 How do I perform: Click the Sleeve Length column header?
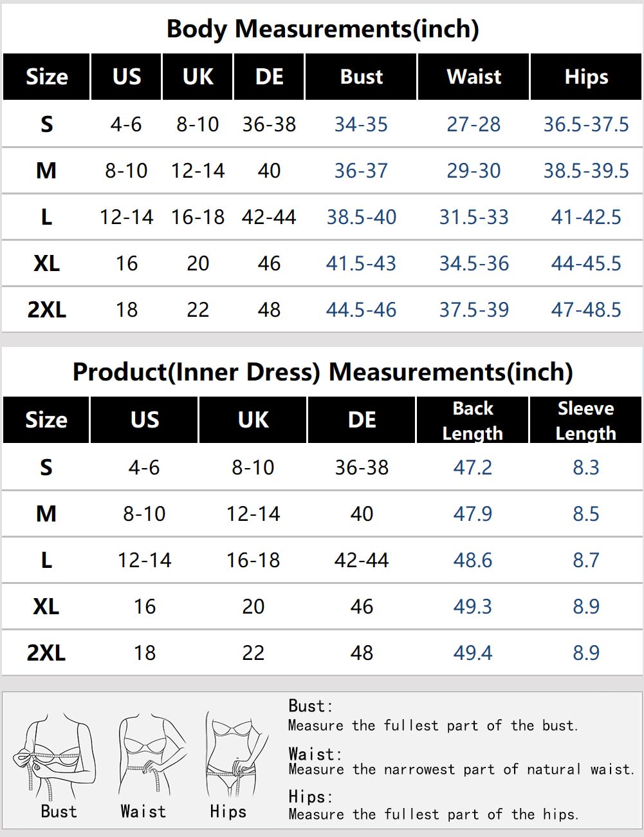585,420
